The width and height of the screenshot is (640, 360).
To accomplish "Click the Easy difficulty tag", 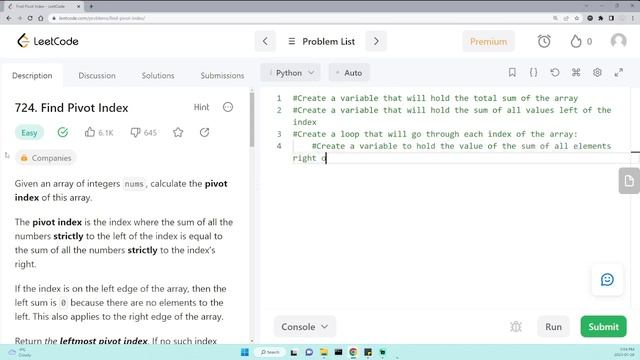I will coord(29,133).
